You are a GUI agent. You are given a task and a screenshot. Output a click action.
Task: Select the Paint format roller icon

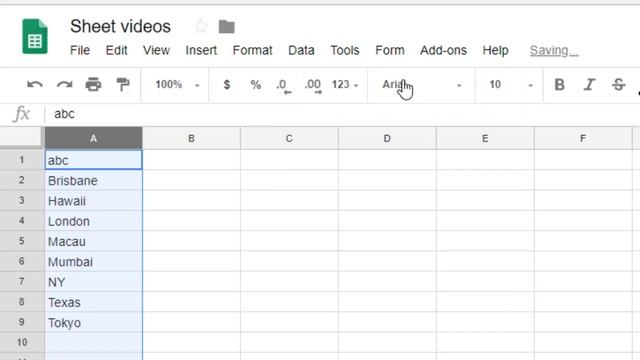122,84
